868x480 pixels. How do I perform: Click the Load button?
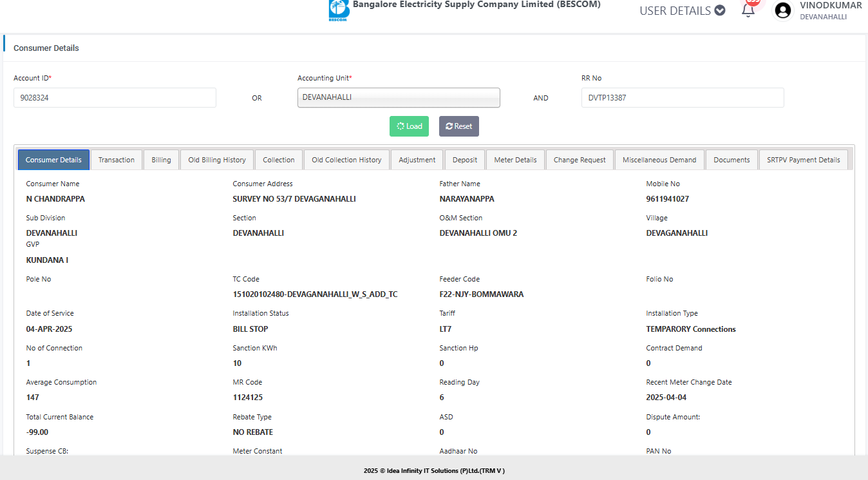click(x=409, y=126)
